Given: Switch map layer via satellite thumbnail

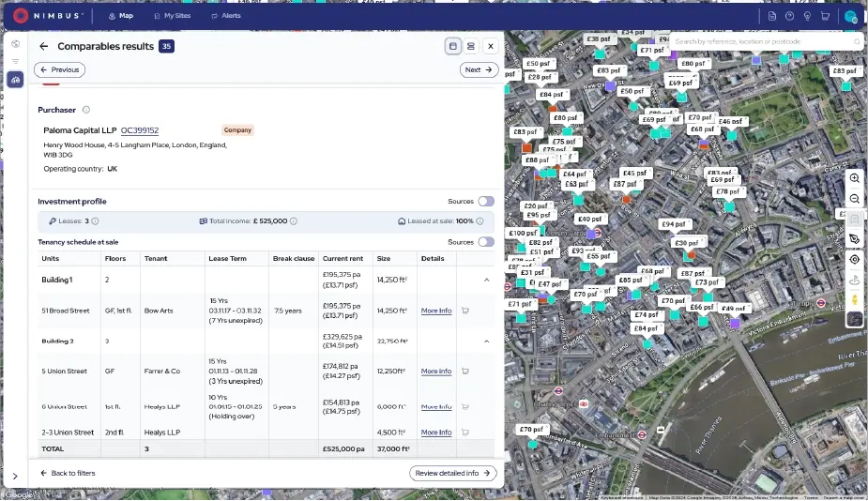Looking at the screenshot, I should (x=855, y=319).
